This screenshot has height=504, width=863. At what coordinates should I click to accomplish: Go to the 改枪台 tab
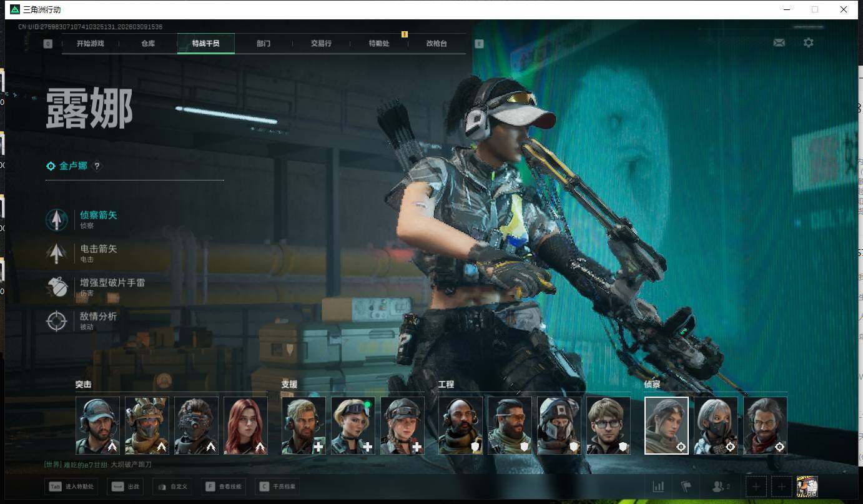tap(436, 44)
